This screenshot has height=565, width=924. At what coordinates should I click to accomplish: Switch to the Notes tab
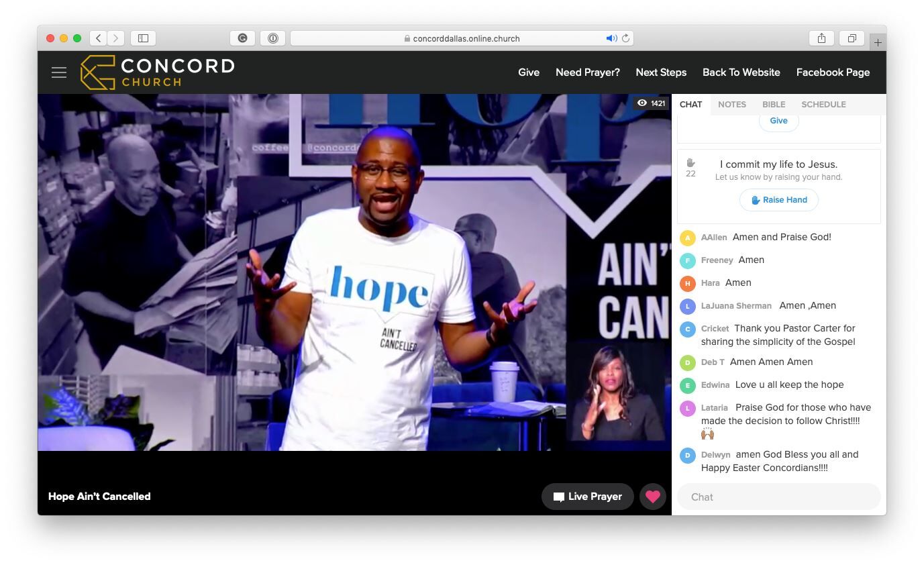(x=731, y=105)
